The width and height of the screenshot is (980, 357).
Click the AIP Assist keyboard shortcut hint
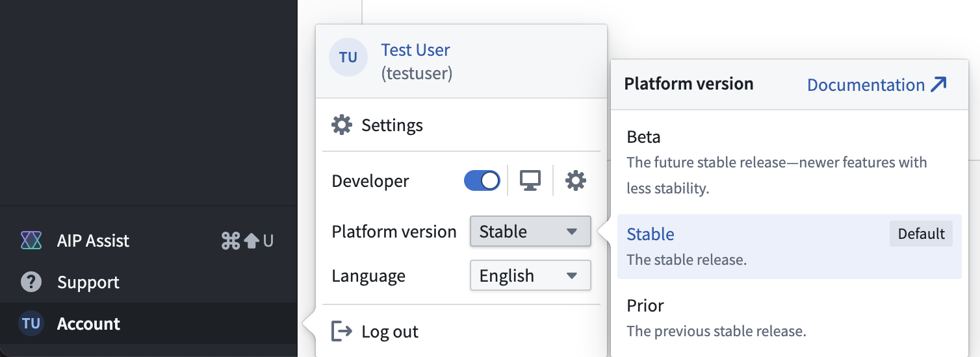[248, 241]
